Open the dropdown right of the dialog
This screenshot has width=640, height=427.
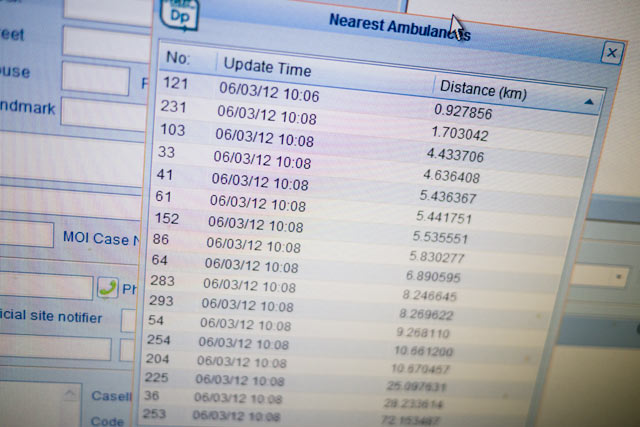click(619, 277)
